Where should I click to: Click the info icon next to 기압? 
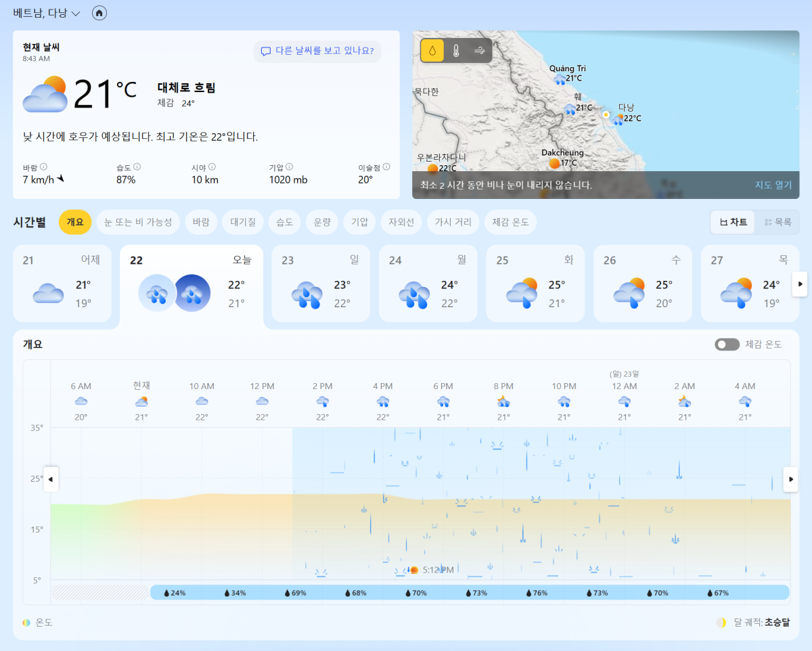[289, 166]
